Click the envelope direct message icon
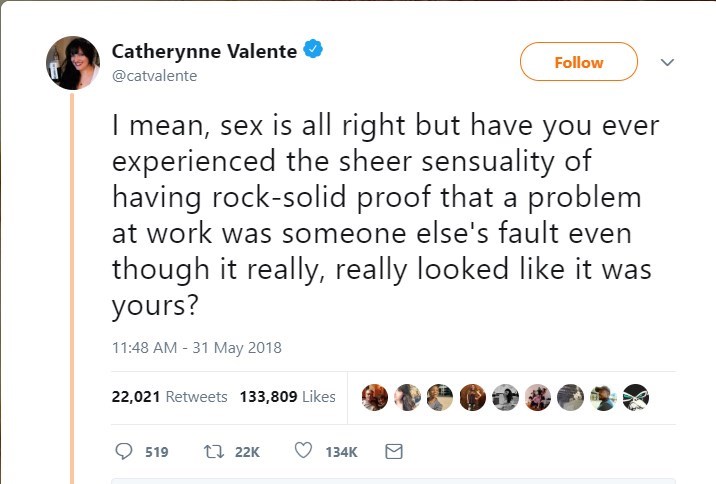This screenshot has height=484, width=716. pos(393,452)
